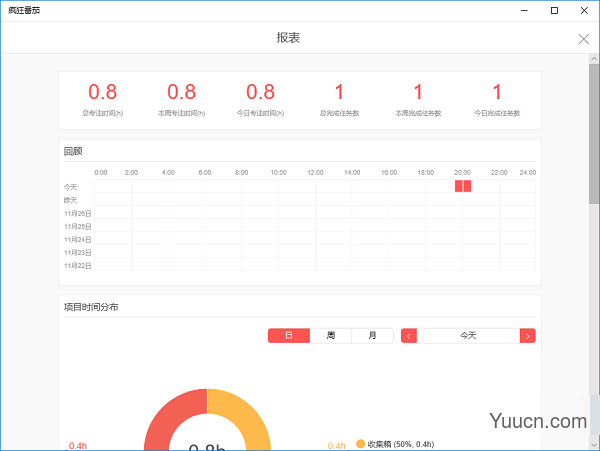Screen dimensions: 600x451
Task: Click the 本周专注时间 value 0.8
Action: point(181,92)
